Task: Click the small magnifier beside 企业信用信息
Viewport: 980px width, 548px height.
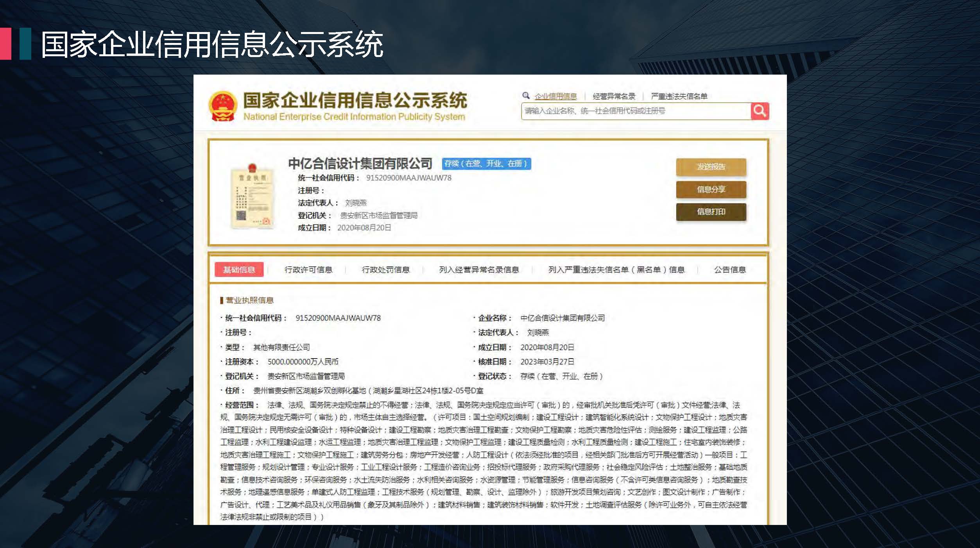Action: coord(526,95)
